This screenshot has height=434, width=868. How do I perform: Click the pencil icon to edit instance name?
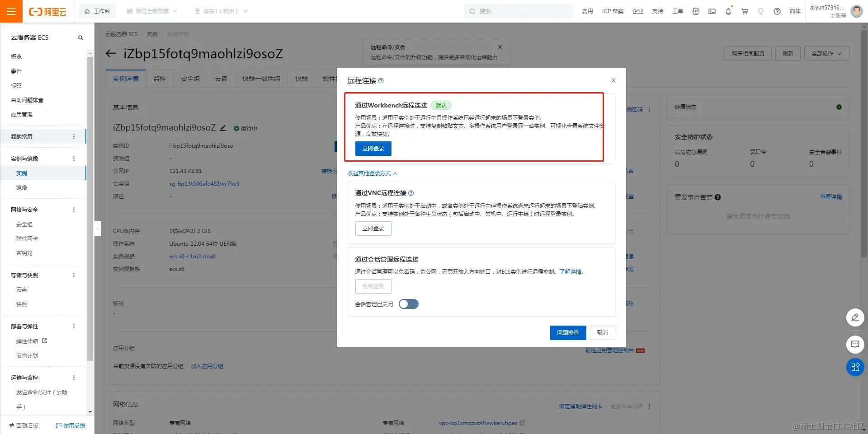pyautogui.click(x=223, y=128)
